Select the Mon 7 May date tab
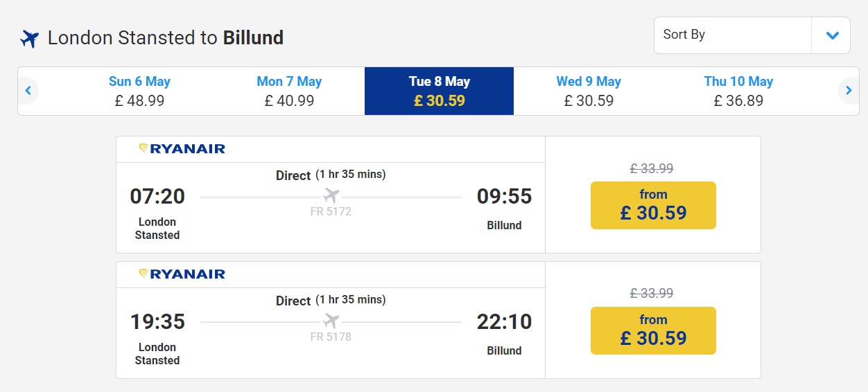The image size is (868, 392). [289, 91]
